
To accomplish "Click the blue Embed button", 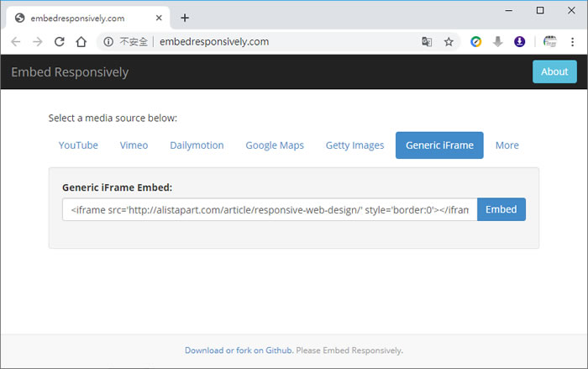I will (x=501, y=209).
